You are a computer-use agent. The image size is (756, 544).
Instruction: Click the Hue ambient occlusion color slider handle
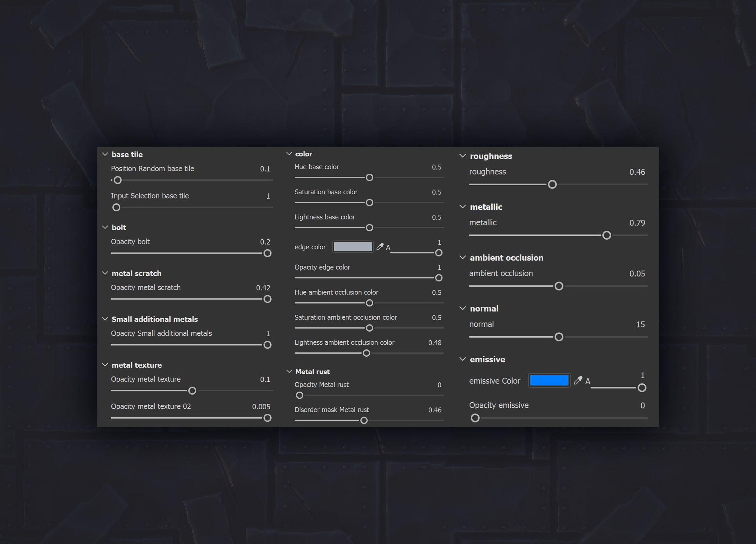[369, 303]
